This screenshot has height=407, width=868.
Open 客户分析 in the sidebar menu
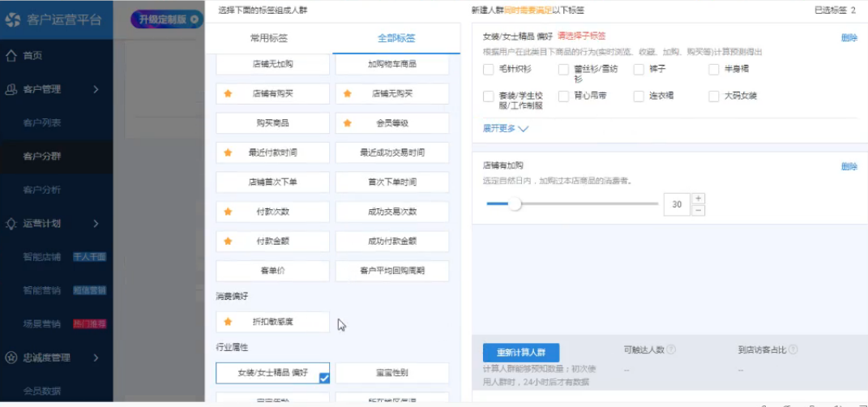coord(42,190)
